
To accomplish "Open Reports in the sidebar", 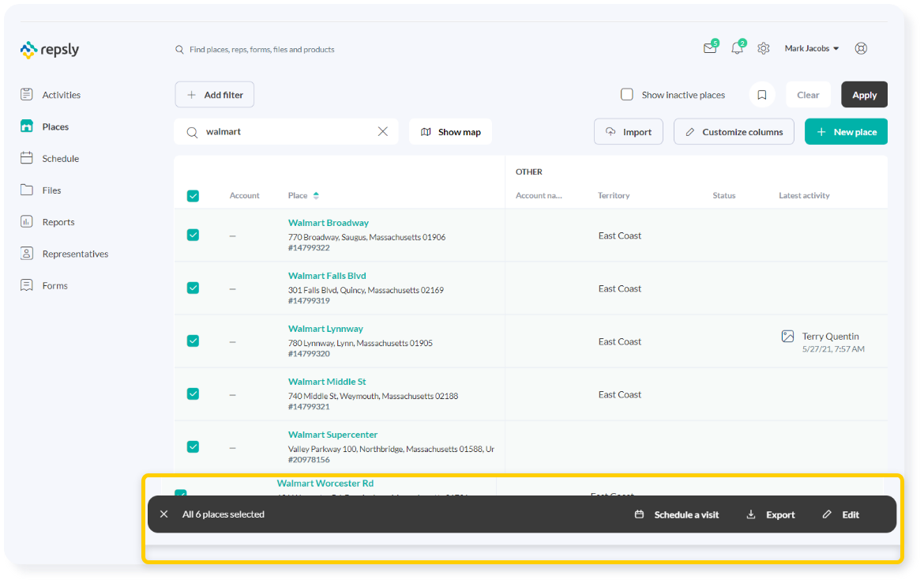I will [x=58, y=222].
